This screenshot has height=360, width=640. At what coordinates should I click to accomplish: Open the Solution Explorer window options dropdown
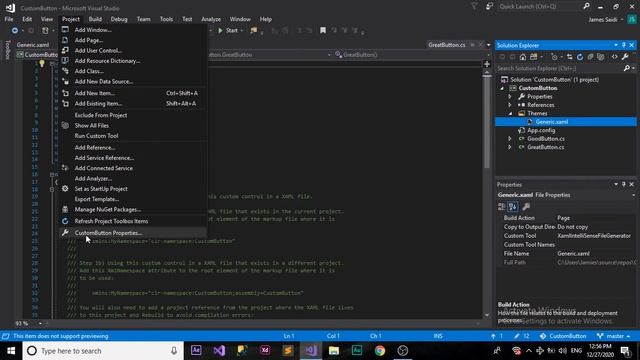[x=616, y=45]
